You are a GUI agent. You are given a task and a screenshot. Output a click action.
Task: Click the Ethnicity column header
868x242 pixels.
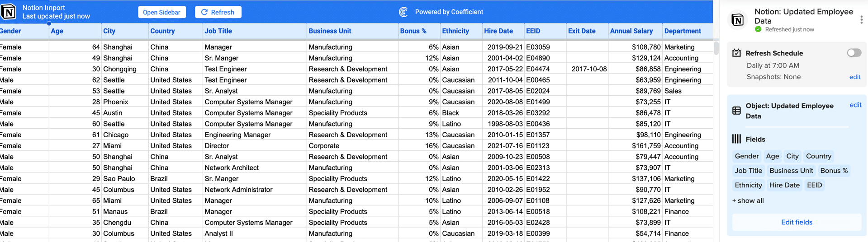461,31
